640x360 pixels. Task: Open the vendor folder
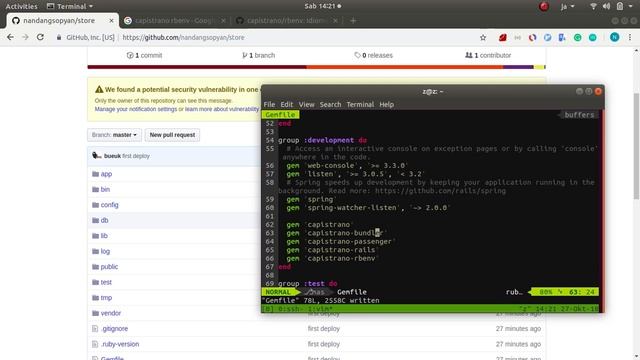[111, 313]
